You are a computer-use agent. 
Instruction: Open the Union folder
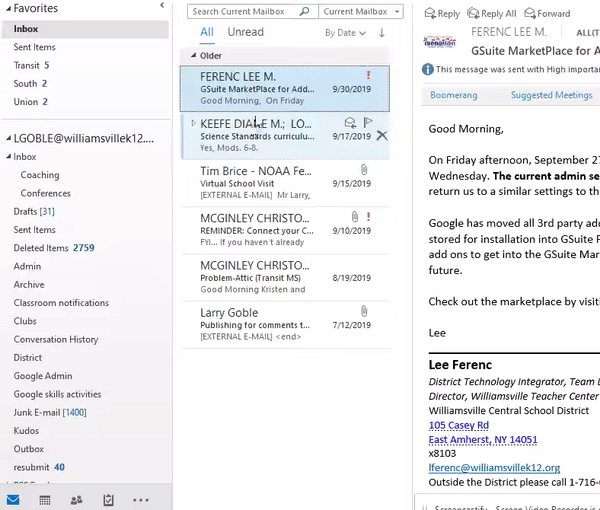[x=31, y=102]
